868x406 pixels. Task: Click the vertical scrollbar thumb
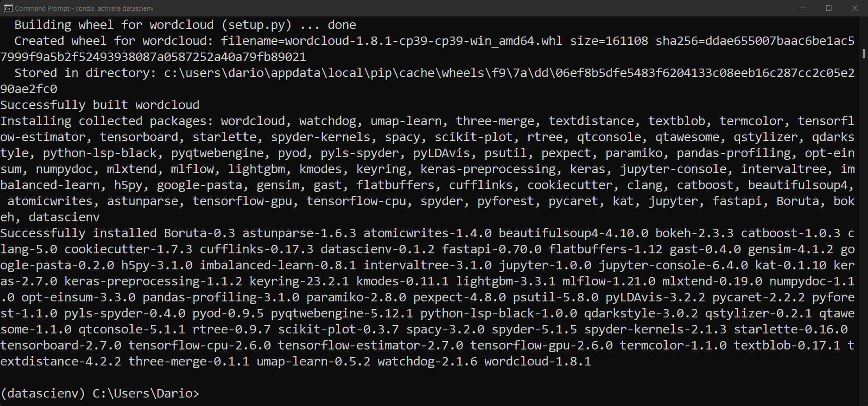[x=864, y=53]
